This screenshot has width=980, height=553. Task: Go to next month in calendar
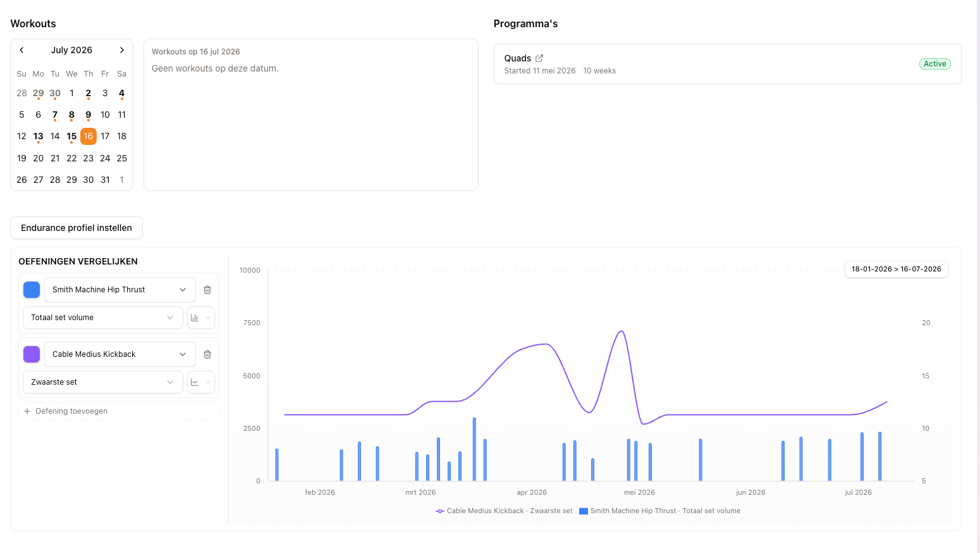122,50
